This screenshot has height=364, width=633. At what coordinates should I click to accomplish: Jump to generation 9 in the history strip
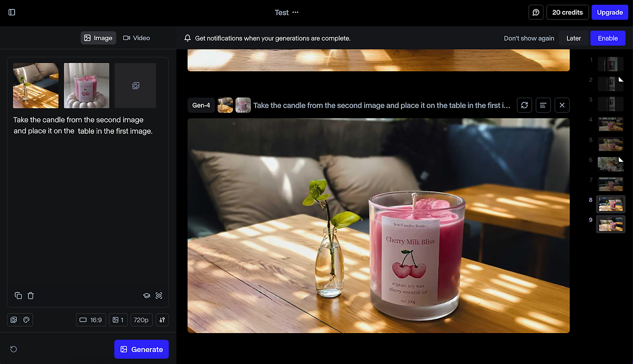610,224
